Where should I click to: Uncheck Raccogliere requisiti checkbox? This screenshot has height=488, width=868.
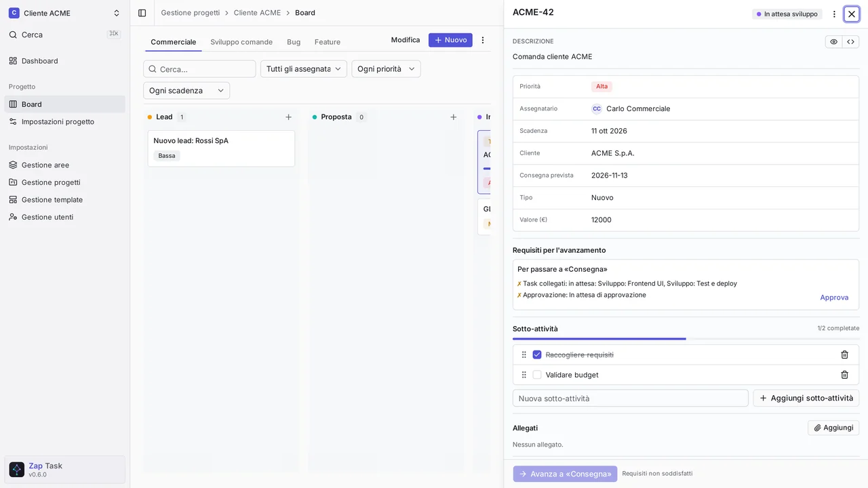click(x=537, y=354)
